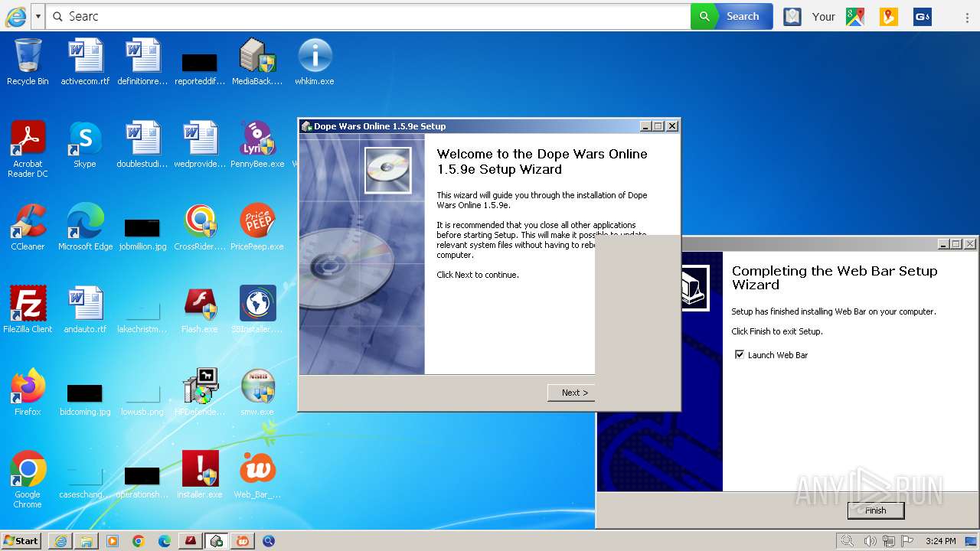Open the dropdown arrow next to IE logo
980x551 pixels.
click(x=38, y=16)
